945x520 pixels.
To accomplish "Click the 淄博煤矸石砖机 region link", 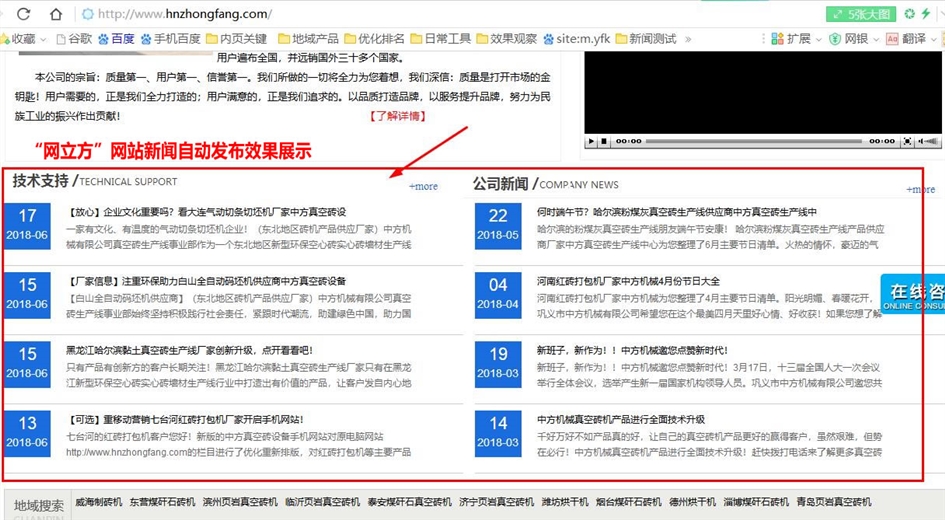I will pos(756,502).
